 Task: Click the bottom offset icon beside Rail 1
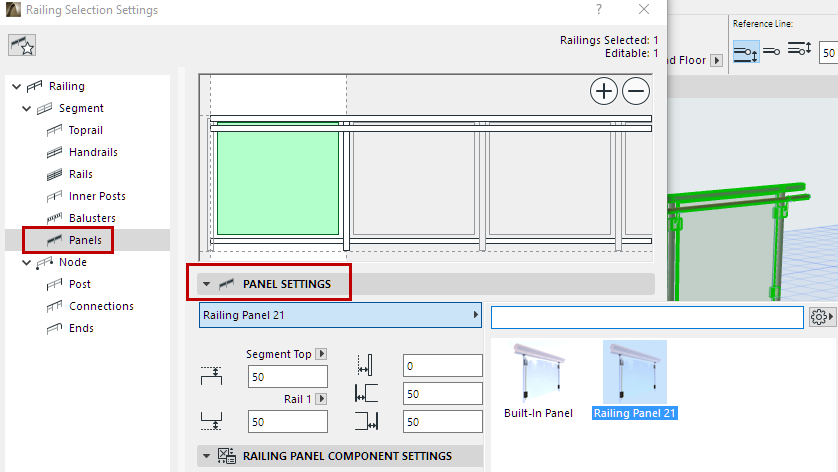pyautogui.click(x=212, y=421)
